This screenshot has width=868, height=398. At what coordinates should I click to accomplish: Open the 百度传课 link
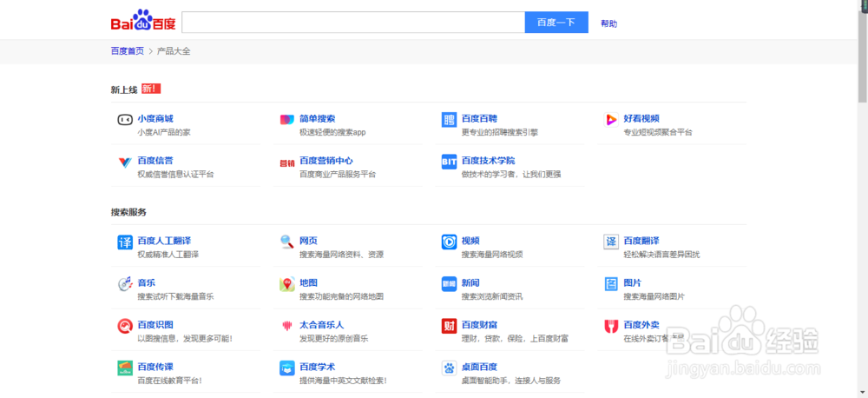pos(155,367)
